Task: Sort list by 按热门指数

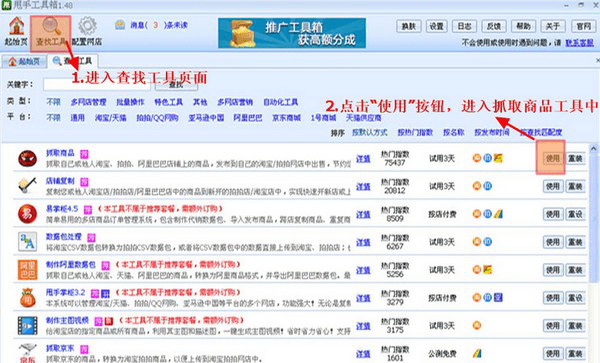Action: pyautogui.click(x=415, y=132)
